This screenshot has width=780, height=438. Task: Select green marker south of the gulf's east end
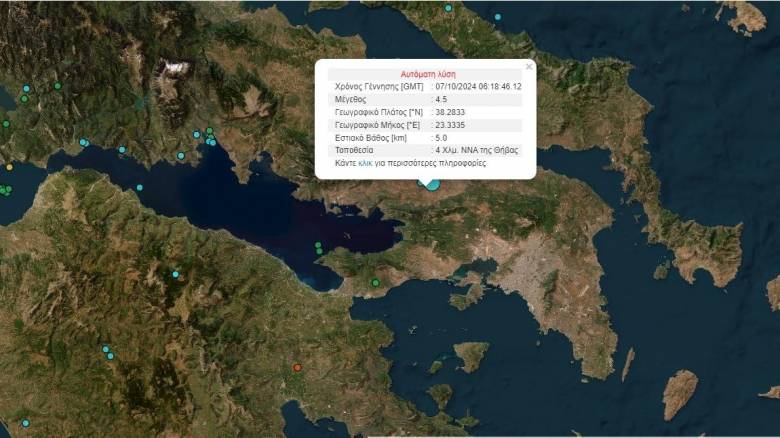[x=375, y=283]
